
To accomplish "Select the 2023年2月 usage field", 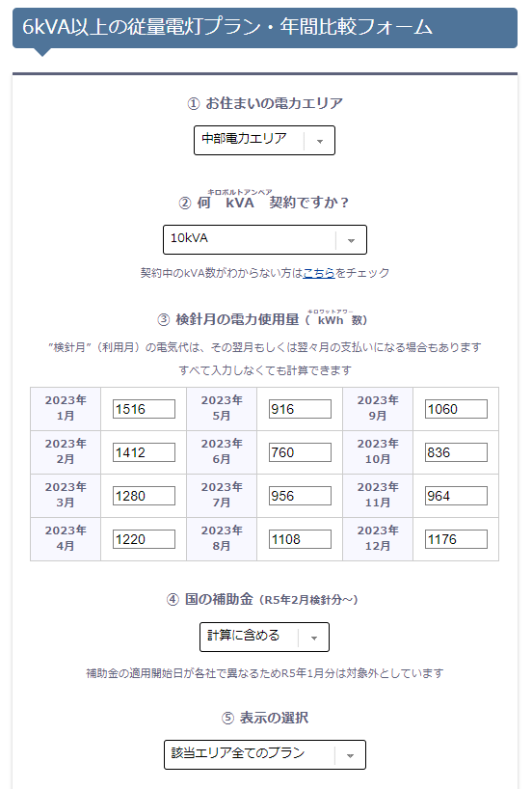I will 144,452.
